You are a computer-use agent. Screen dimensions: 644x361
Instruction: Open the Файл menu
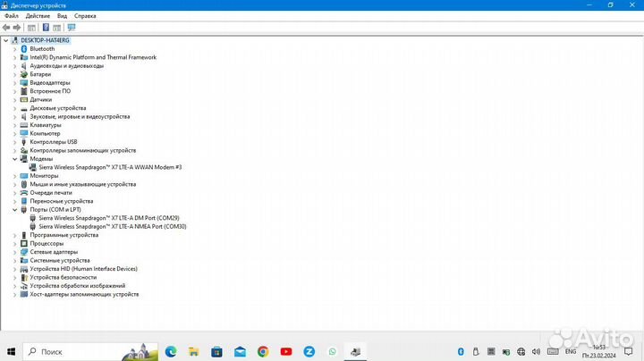coord(11,16)
